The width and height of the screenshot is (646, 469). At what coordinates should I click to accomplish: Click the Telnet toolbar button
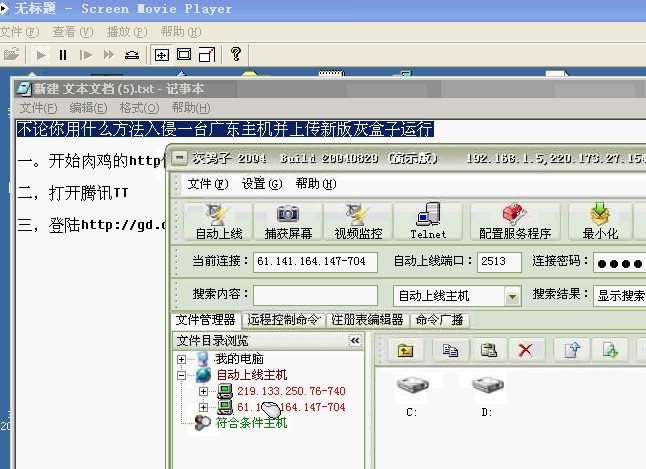point(428,220)
